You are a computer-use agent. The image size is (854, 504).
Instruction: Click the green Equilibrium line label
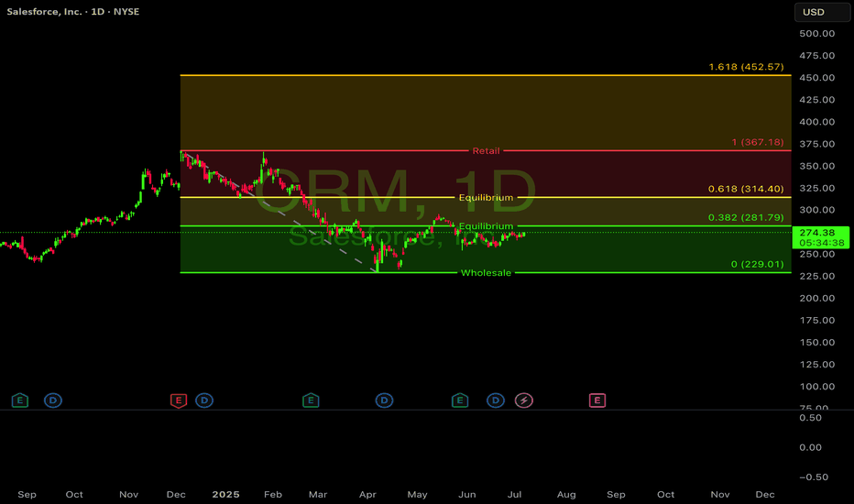point(486,226)
